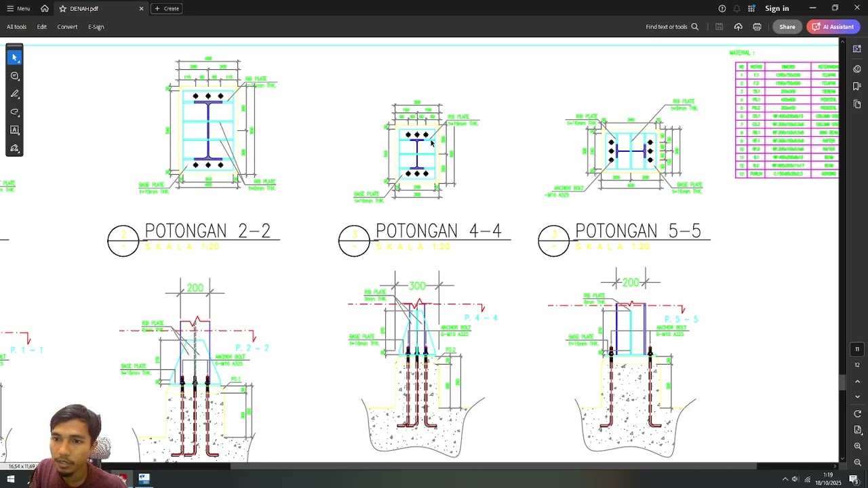Print the document with printer icon

click(757, 27)
